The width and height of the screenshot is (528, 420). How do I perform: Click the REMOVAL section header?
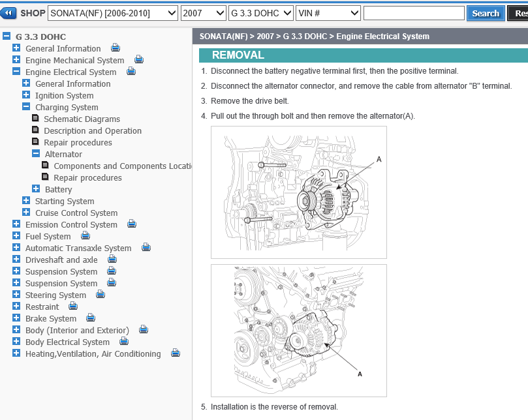(x=364, y=55)
